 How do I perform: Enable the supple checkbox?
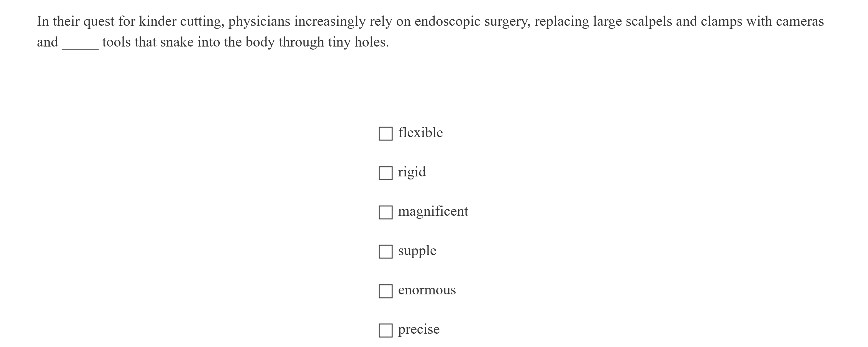click(386, 252)
